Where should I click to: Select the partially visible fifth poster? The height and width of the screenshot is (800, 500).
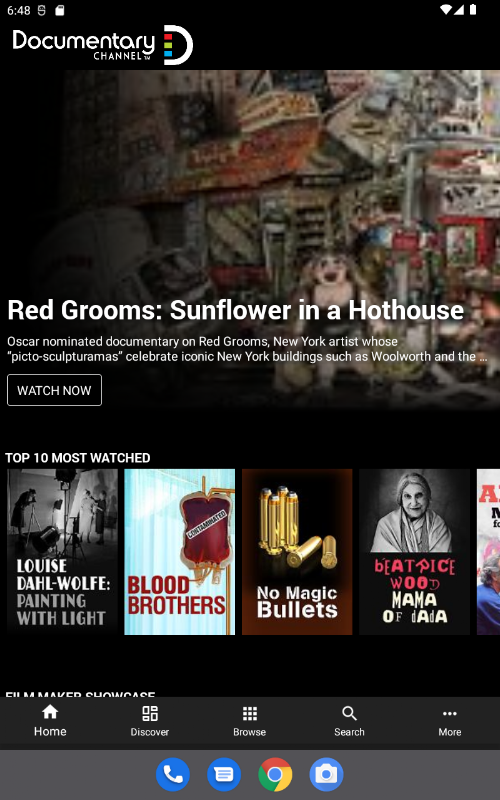click(488, 552)
